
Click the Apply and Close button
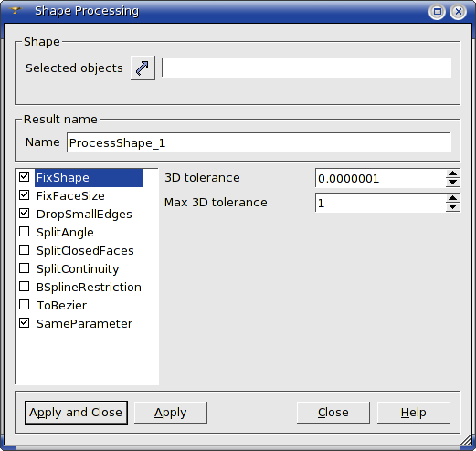[x=76, y=413]
